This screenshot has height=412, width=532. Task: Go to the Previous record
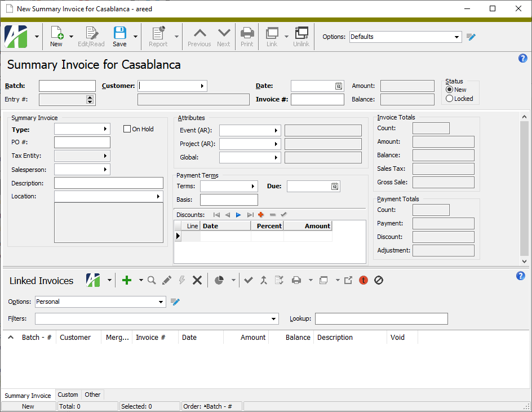coord(199,36)
